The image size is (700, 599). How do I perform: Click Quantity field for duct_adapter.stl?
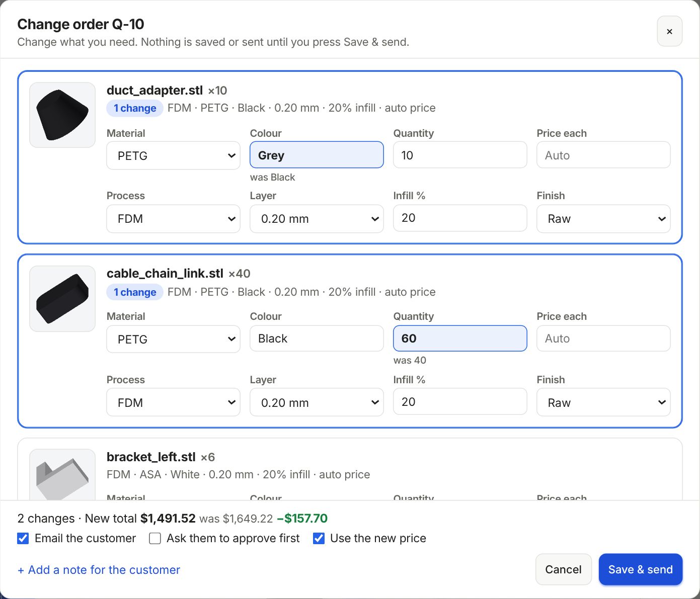(x=460, y=155)
